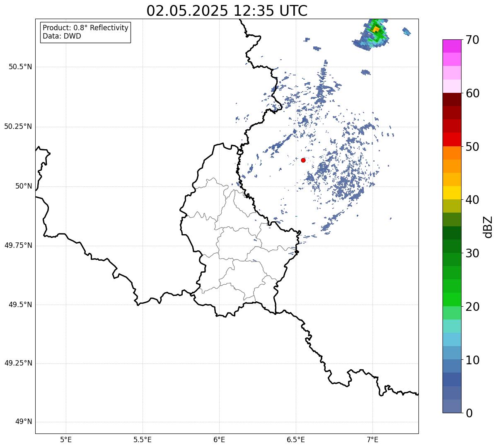Click the title "02.05.2025 12:35 UTC"
498x448 pixels.
point(227,11)
